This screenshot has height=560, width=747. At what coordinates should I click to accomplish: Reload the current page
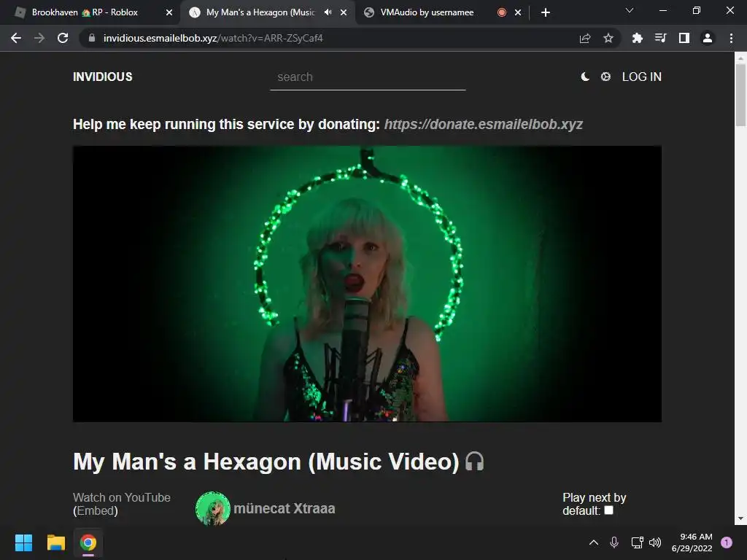point(63,38)
